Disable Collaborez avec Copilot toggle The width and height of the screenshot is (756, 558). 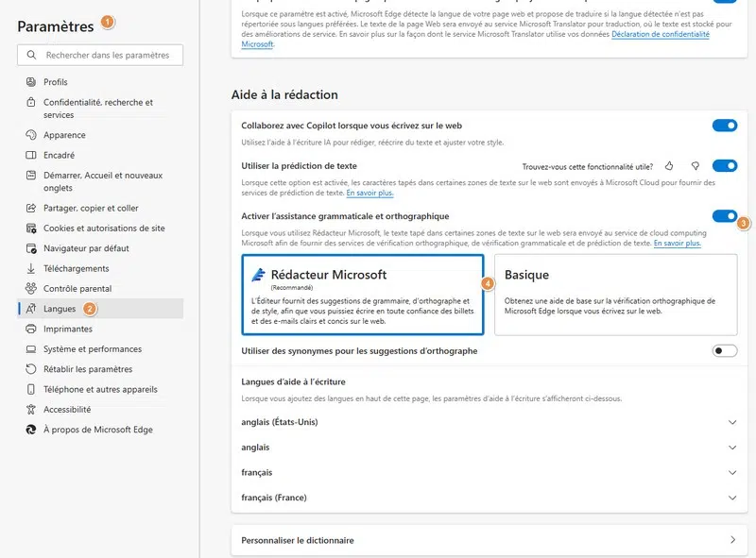click(x=725, y=126)
